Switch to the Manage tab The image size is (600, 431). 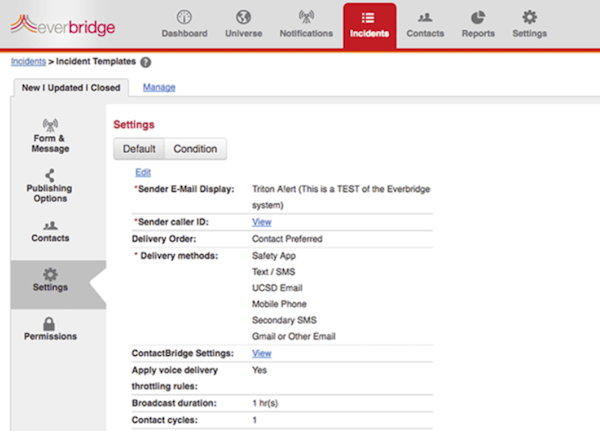159,87
